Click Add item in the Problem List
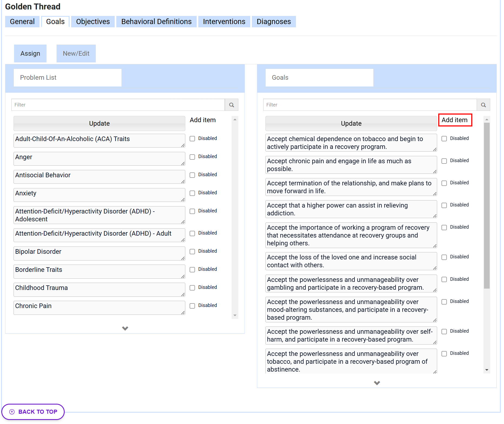 click(x=203, y=120)
